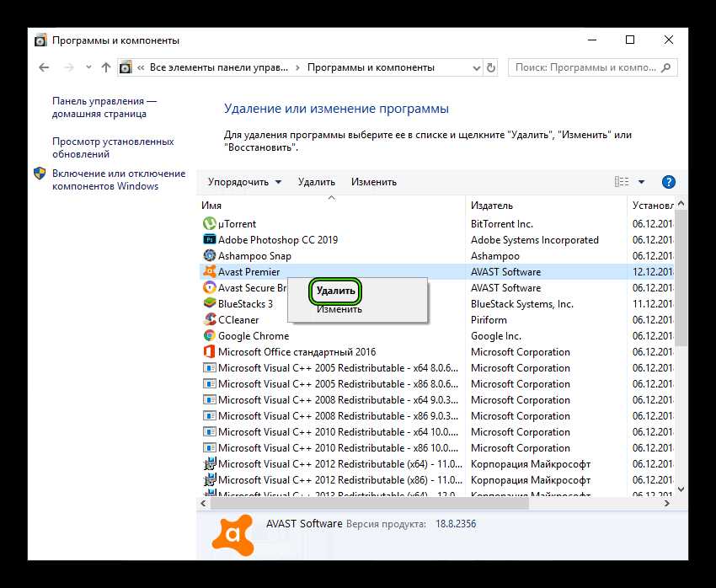Choose Изменить in the context menu
Image resolution: width=716 pixels, height=588 pixels.
[339, 309]
